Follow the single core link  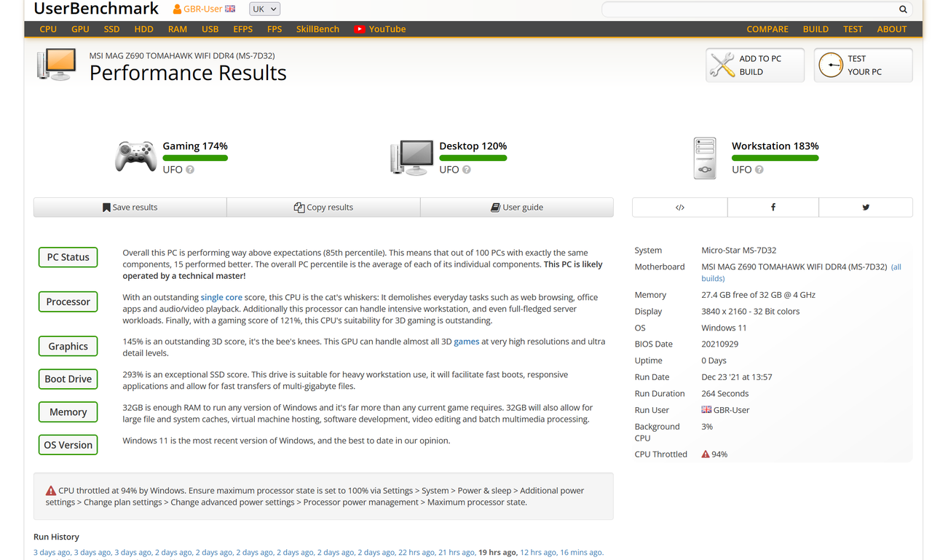tap(221, 297)
